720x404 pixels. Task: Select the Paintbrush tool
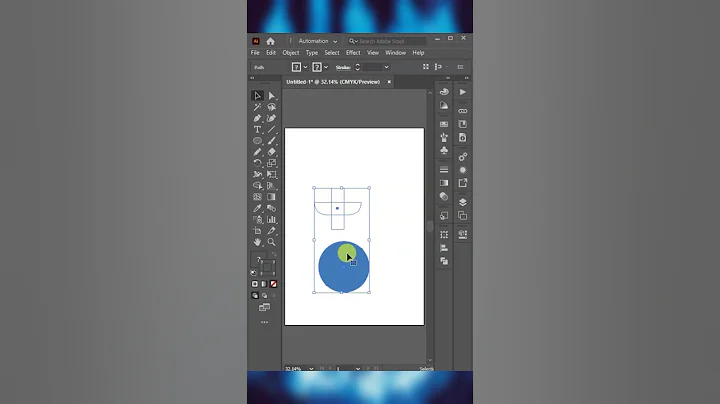click(x=271, y=141)
